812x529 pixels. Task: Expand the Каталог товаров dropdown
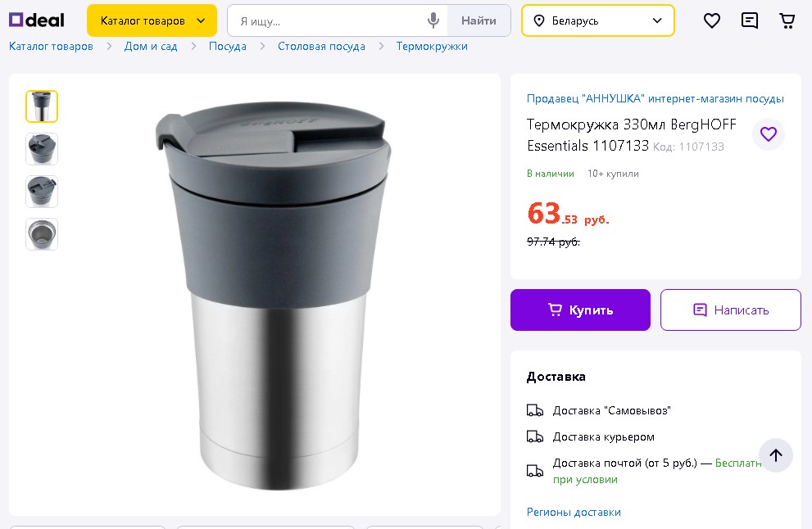tap(152, 20)
